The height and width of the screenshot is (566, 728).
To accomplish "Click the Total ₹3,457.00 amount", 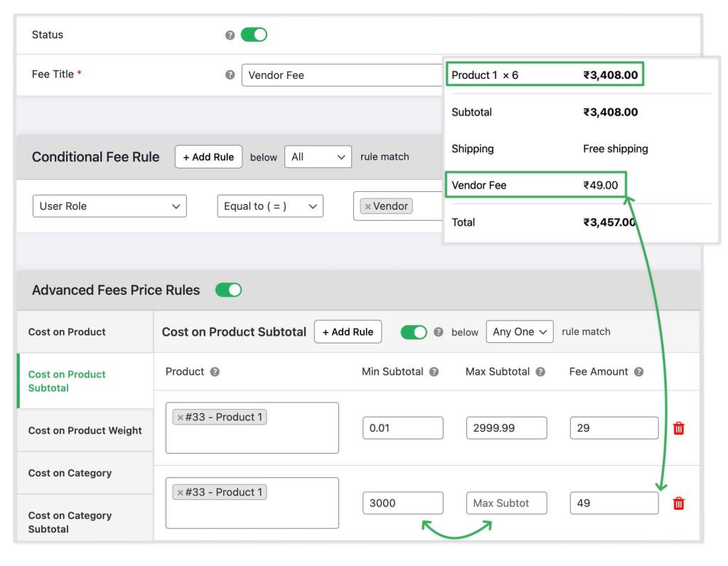I will click(609, 223).
